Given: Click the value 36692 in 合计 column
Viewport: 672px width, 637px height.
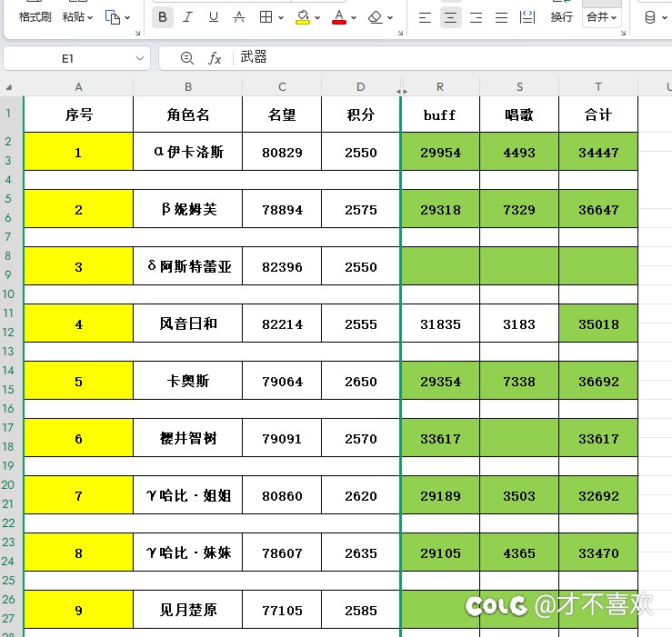Looking at the screenshot, I should 598,382.
